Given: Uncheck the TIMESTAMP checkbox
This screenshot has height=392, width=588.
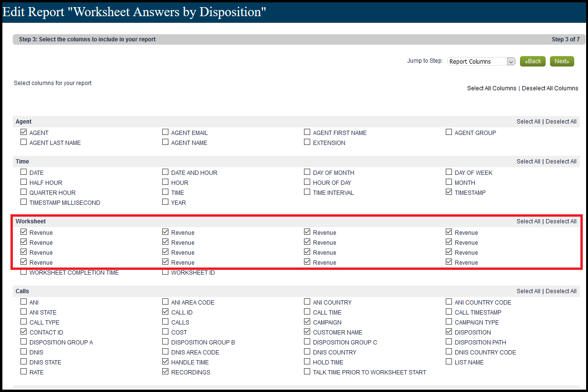Looking at the screenshot, I should click(x=449, y=192).
